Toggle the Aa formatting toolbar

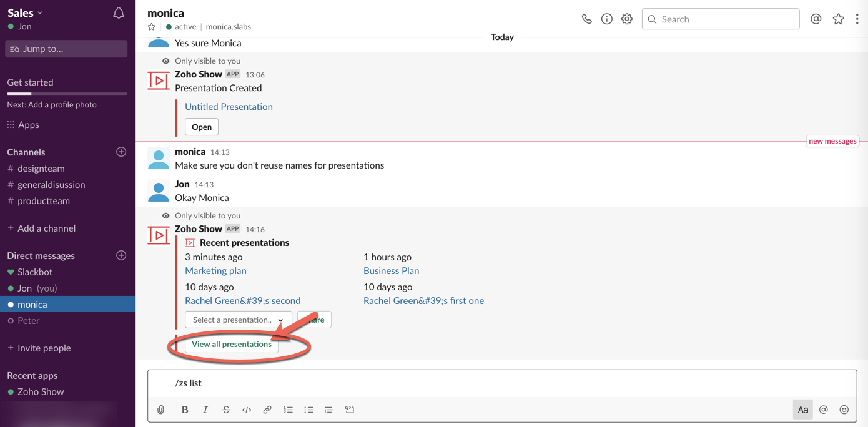803,410
